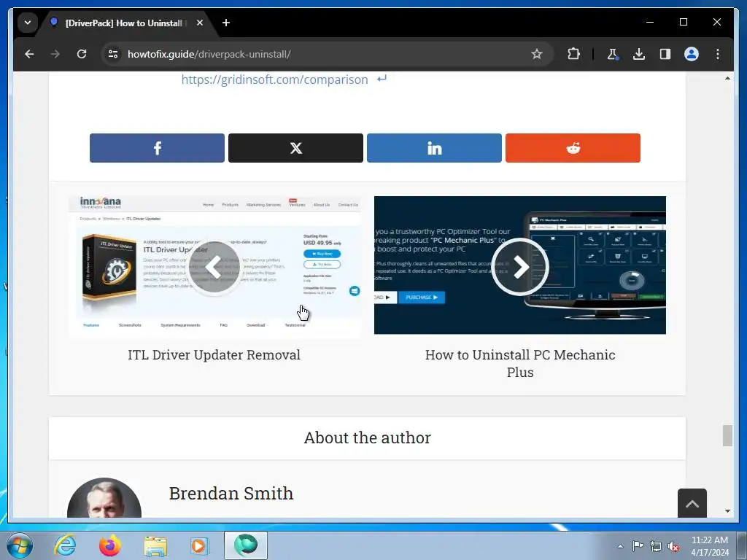The width and height of the screenshot is (747, 560).
Task: Show the downloads tray
Action: pyautogui.click(x=639, y=54)
